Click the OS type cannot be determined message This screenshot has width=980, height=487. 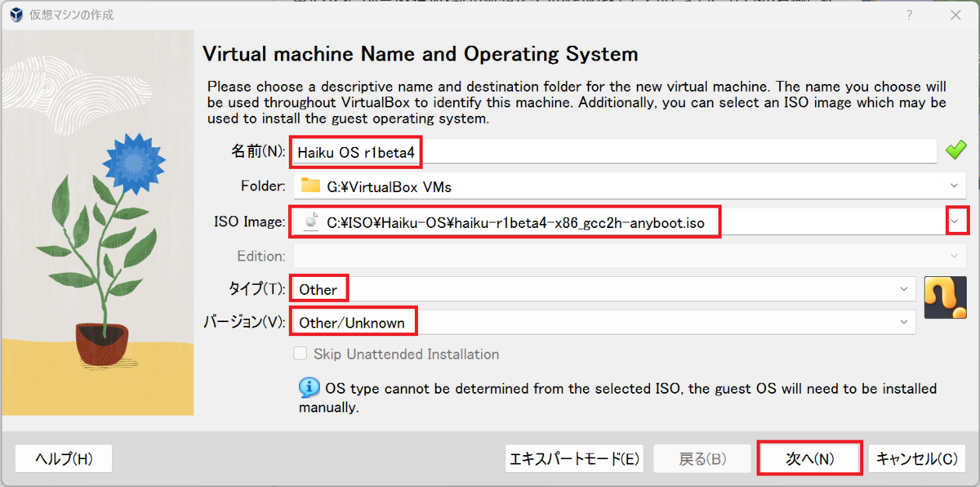click(x=618, y=397)
